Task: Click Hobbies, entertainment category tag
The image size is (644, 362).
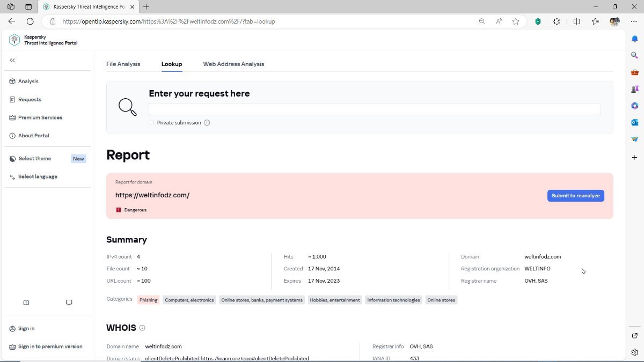Action: 335,300
